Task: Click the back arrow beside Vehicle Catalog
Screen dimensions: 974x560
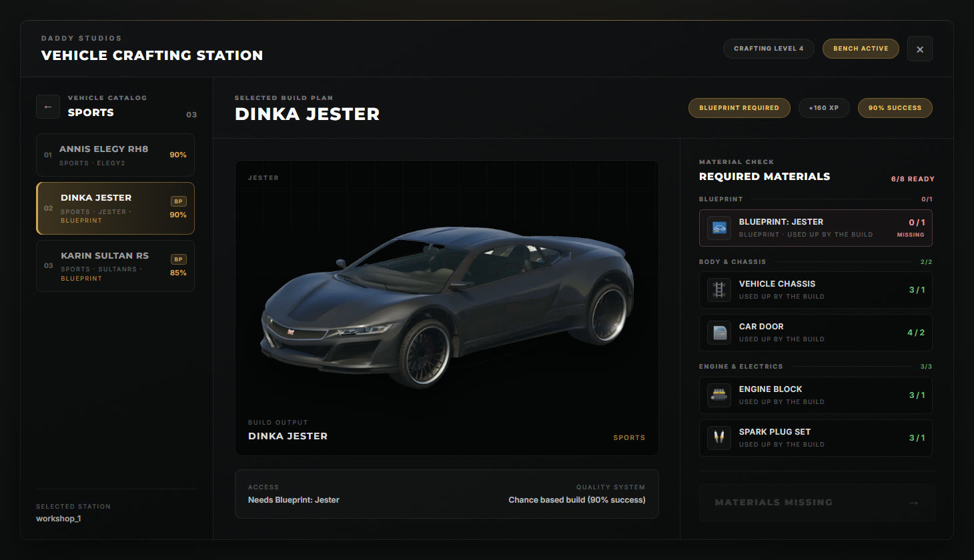Action: click(x=48, y=107)
